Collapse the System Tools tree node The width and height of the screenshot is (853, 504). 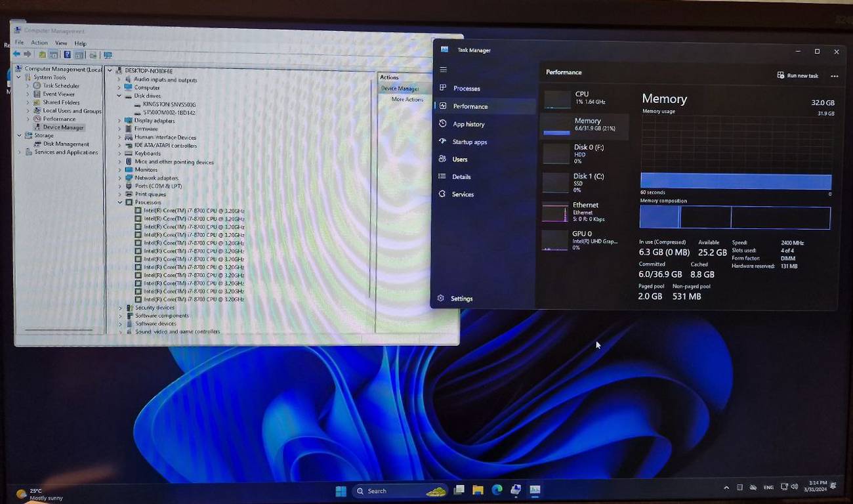pyautogui.click(x=19, y=77)
